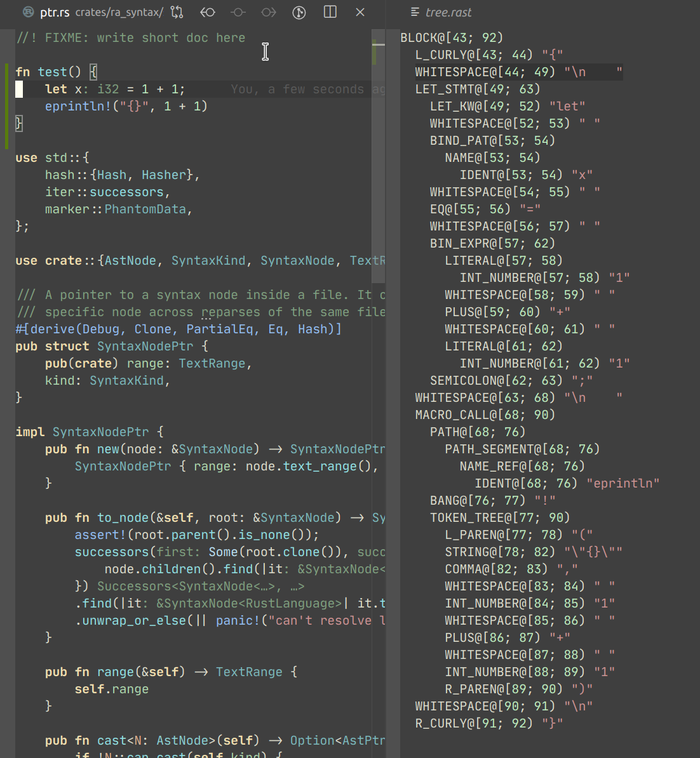
Task: Click the FIXME doc comment line
Action: pyautogui.click(x=131, y=37)
